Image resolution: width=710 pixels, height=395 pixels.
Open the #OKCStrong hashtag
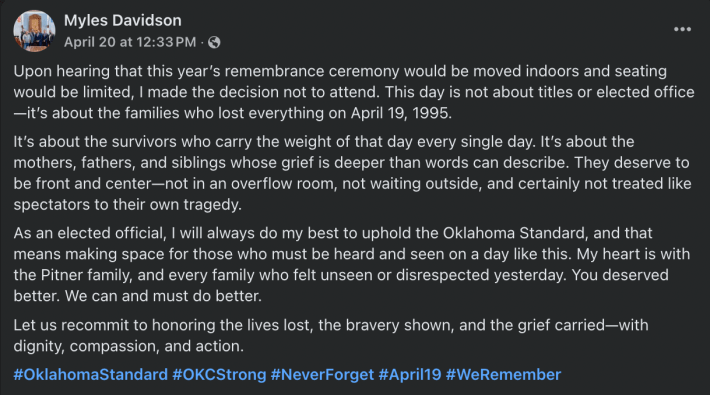219,375
